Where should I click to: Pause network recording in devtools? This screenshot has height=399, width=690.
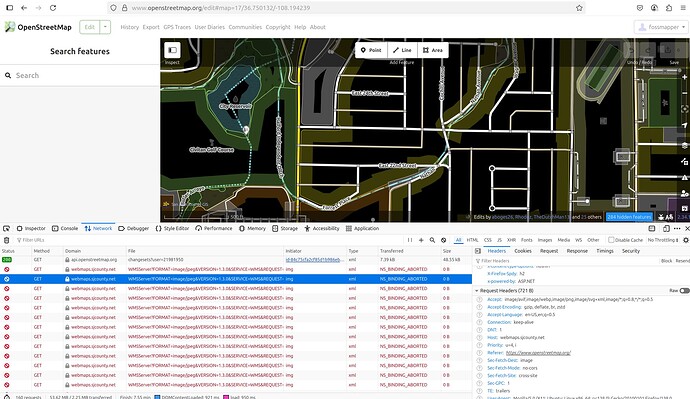410,240
